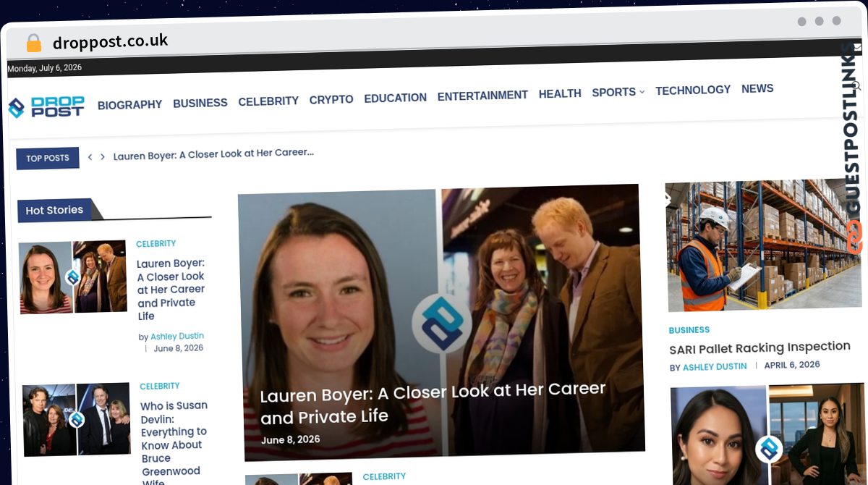Open the large Lauren Boyer featured image
The image size is (868, 485).
pos(441,322)
